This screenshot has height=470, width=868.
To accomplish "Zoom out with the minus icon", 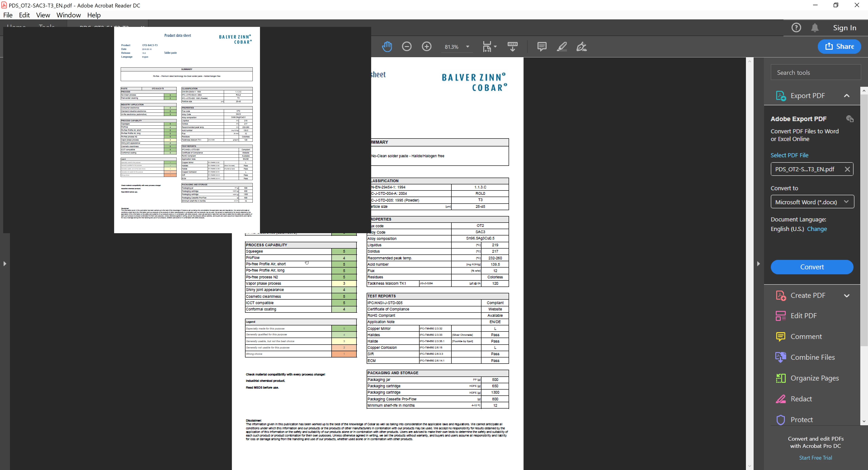I will click(x=407, y=47).
